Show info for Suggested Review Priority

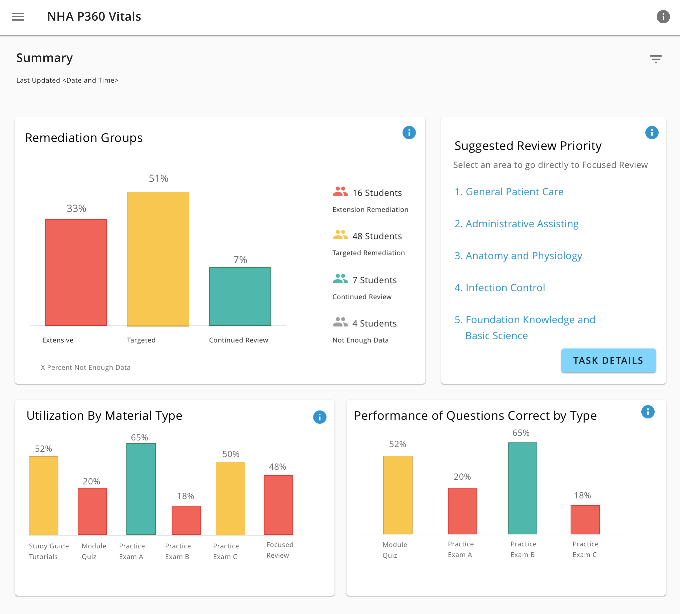tap(651, 133)
